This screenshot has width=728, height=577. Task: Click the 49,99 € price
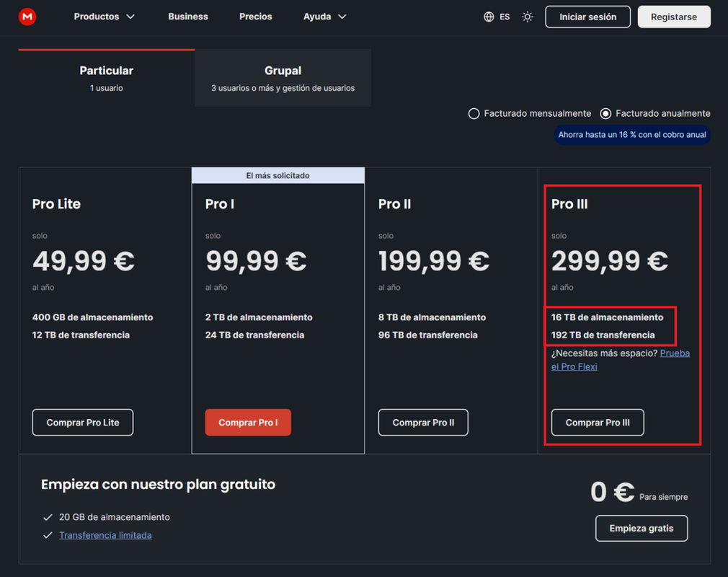click(84, 261)
